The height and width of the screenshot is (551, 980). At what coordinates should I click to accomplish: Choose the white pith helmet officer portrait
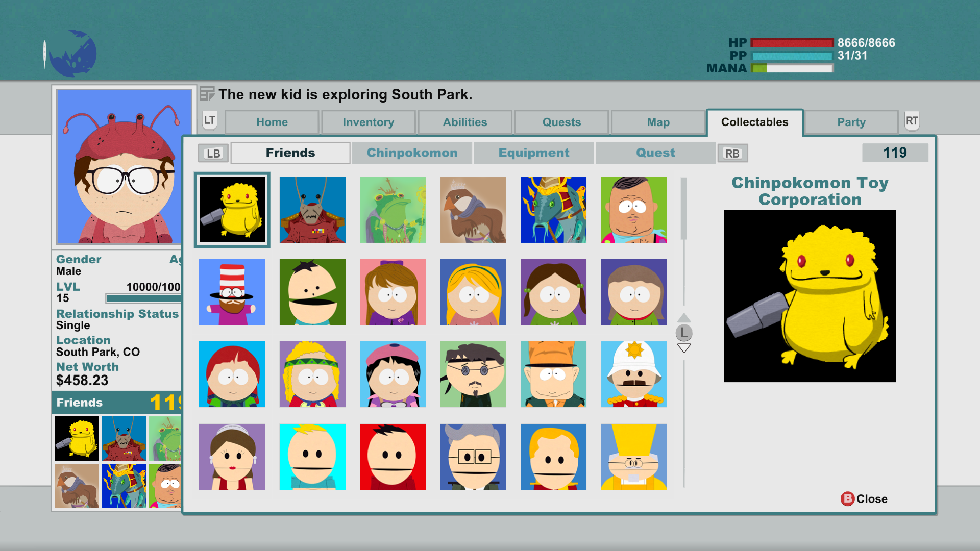click(634, 374)
